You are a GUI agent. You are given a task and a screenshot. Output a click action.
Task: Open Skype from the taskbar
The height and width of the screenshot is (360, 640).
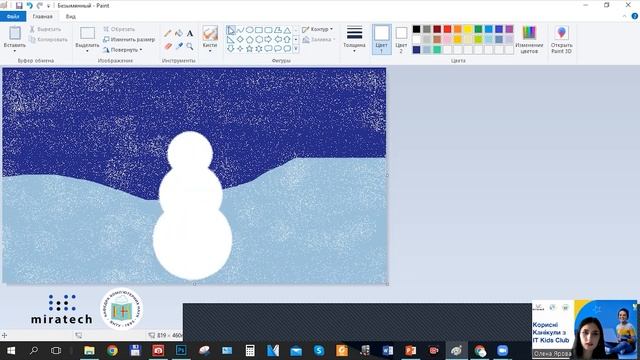[319, 350]
